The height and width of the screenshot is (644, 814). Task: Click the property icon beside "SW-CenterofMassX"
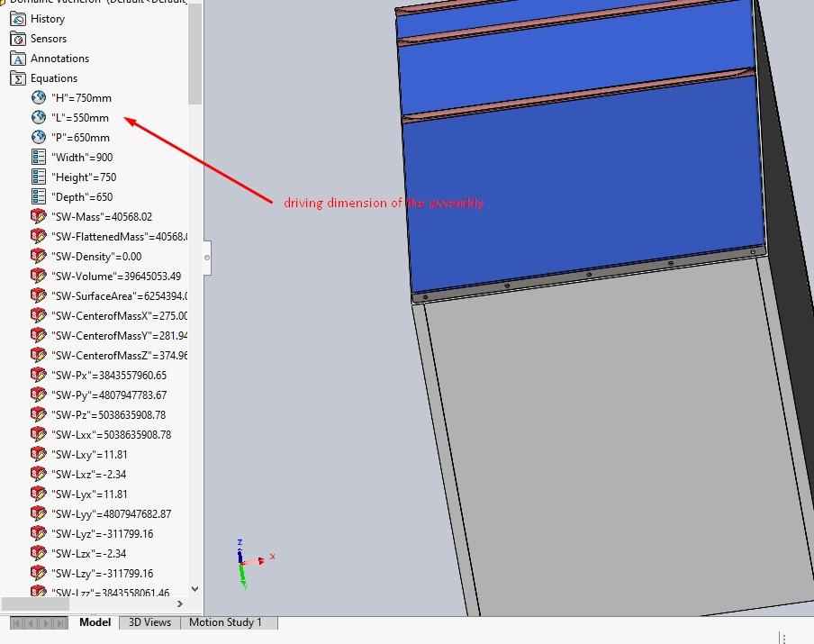39,315
